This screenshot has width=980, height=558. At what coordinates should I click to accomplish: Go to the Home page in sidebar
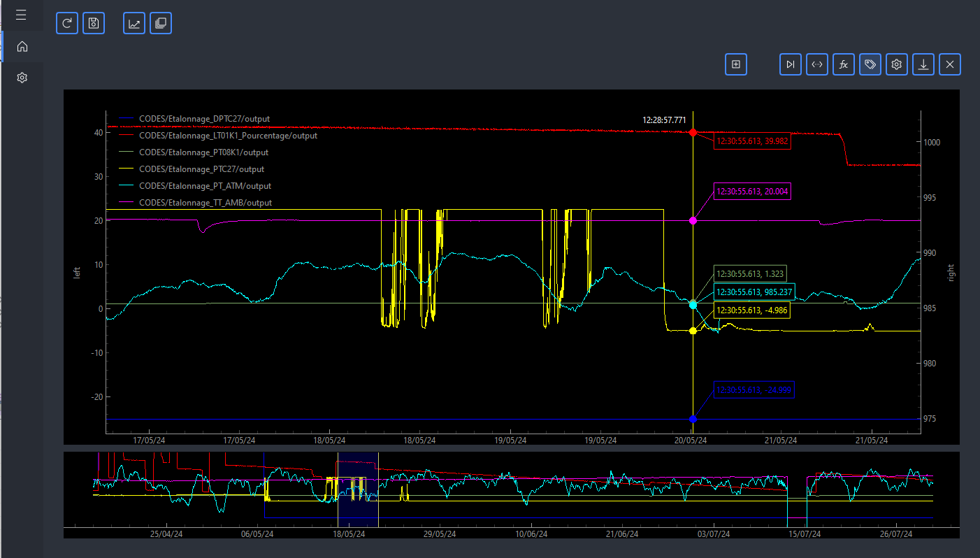22,47
